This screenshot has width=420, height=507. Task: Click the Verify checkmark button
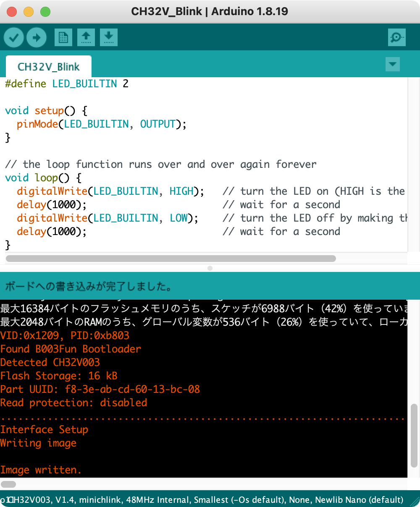pos(14,38)
